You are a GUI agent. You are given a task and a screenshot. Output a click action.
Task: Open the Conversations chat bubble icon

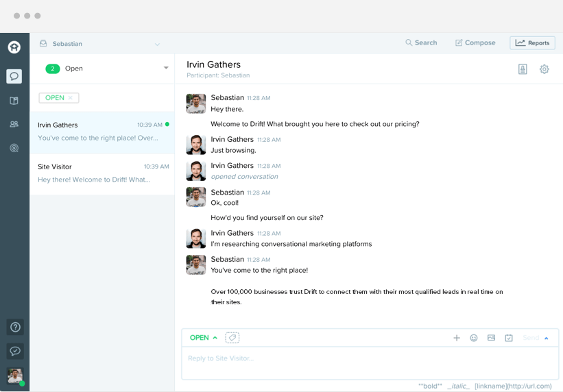pos(14,76)
